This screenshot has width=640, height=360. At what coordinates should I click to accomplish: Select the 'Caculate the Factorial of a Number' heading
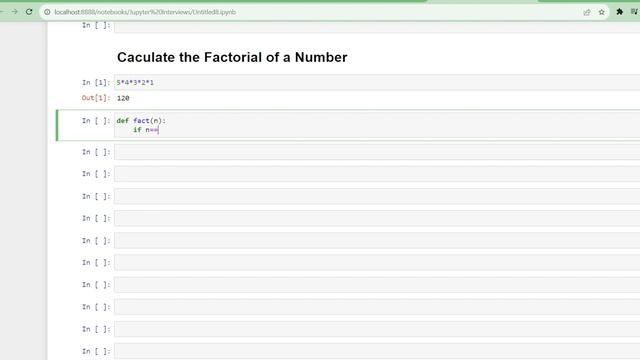(x=232, y=57)
